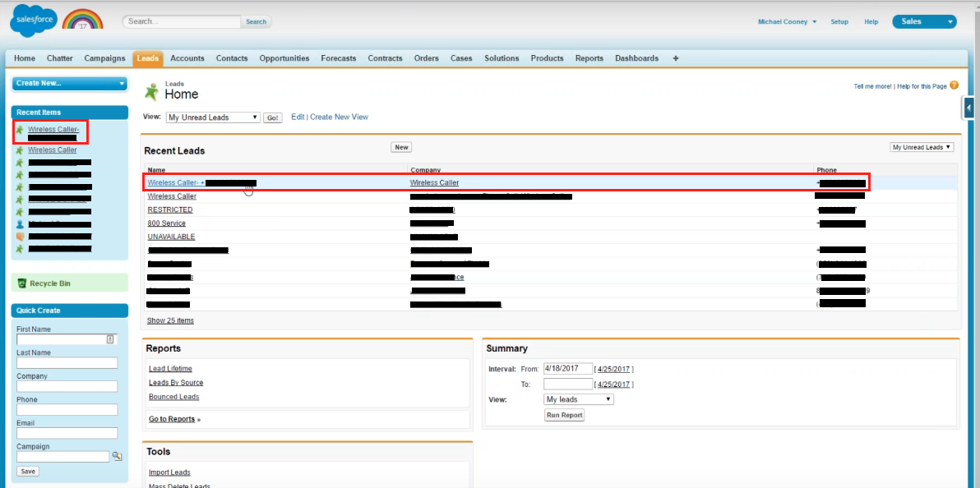Click the 4/25/2017 link beside From field
The image size is (980, 488).
(614, 369)
